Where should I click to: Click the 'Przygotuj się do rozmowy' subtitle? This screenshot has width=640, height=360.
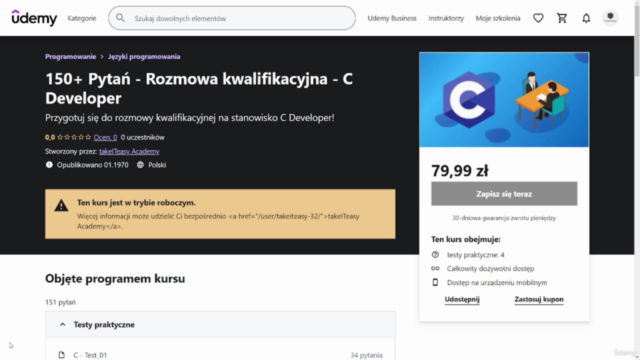click(190, 118)
